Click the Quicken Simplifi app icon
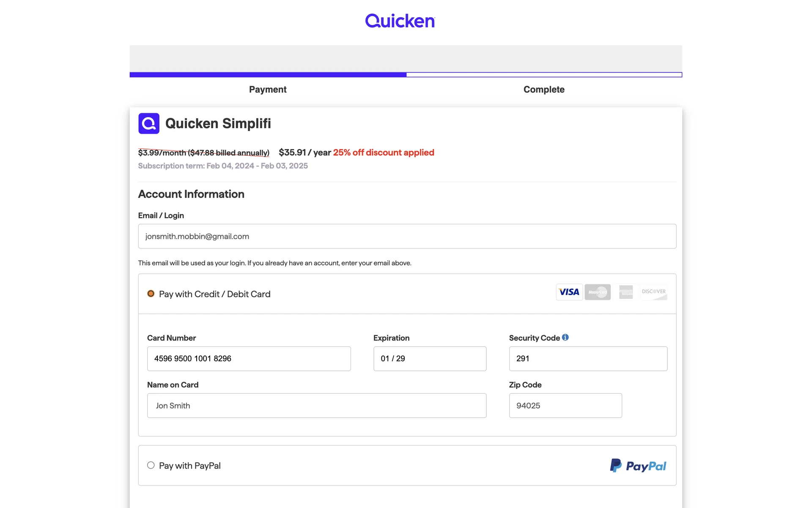Image resolution: width=812 pixels, height=508 pixels. tap(148, 123)
